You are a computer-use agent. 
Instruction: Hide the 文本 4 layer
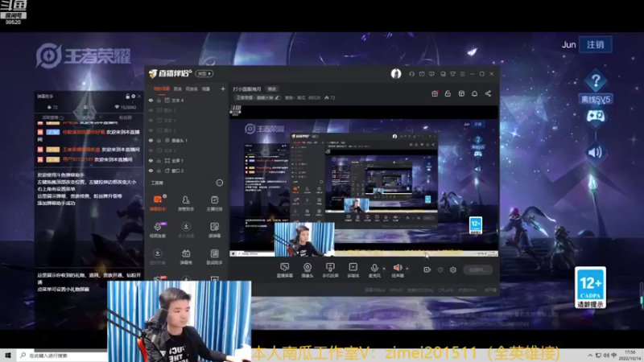click(x=151, y=100)
